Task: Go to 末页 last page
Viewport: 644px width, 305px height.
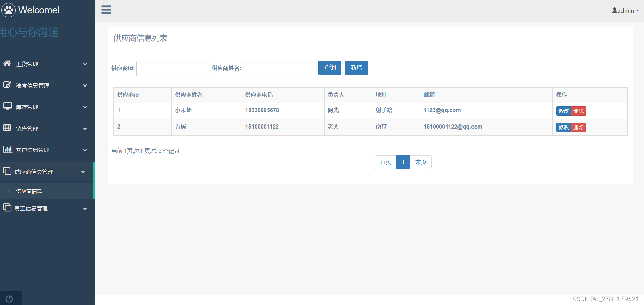Action: point(421,162)
